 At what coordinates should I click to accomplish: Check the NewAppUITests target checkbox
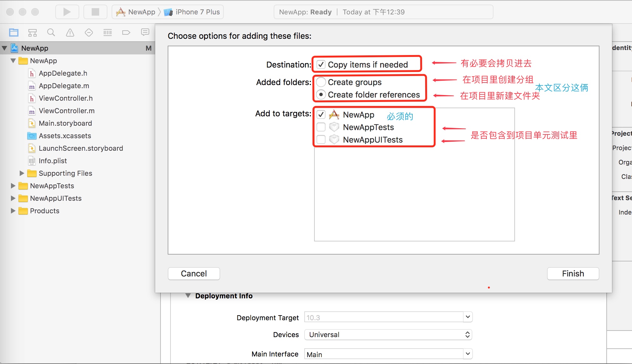pos(321,139)
